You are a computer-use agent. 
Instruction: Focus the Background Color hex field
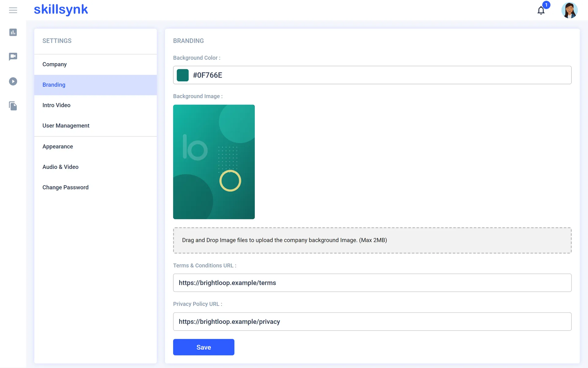point(372,75)
